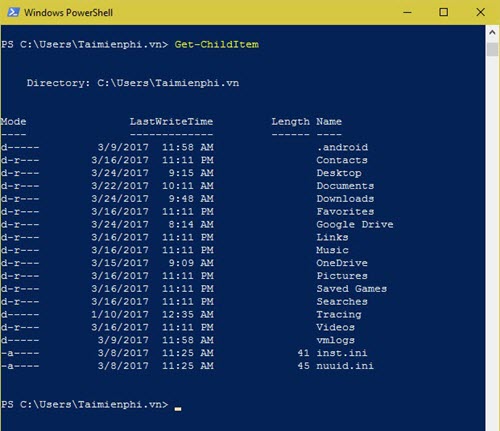Click the Name column header
The image size is (500, 431).
[x=329, y=121]
